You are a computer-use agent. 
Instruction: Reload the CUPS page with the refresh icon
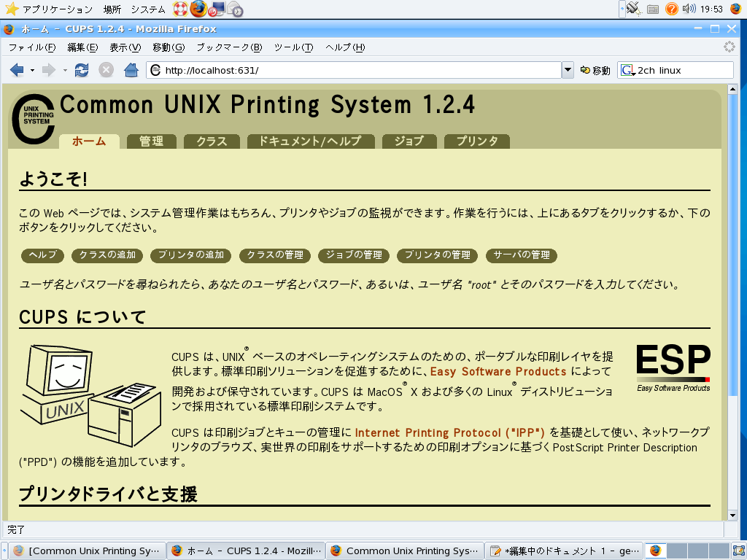[82, 71]
